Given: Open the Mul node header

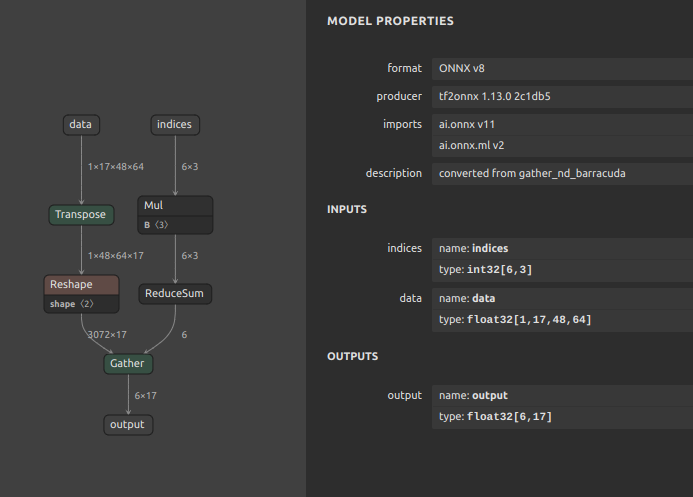Looking at the screenshot, I should [x=175, y=206].
